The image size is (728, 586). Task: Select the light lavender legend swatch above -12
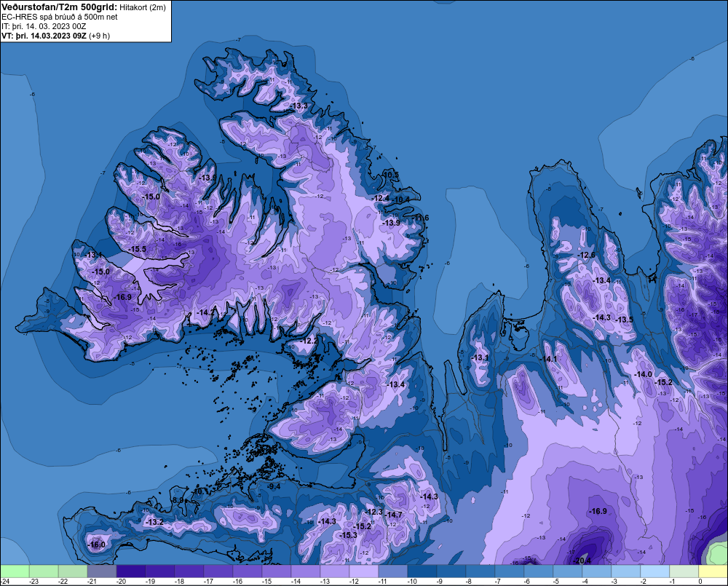(x=364, y=571)
